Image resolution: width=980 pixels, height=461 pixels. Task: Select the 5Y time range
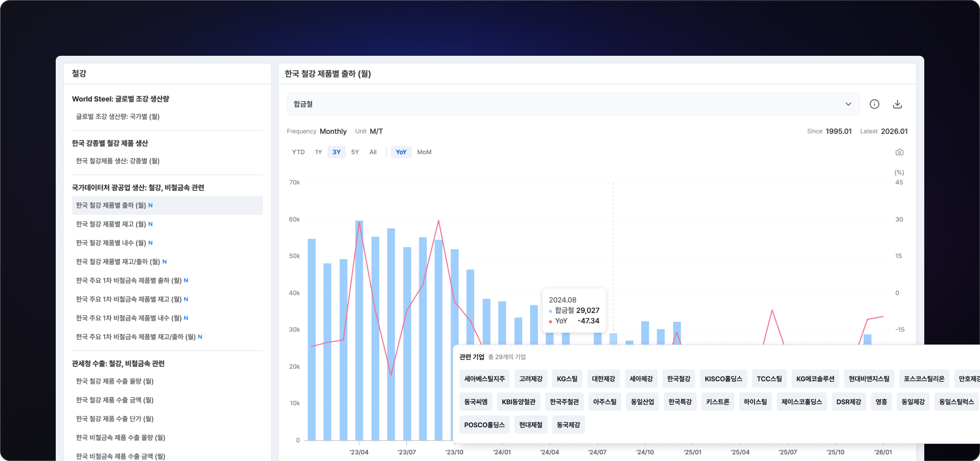(355, 152)
